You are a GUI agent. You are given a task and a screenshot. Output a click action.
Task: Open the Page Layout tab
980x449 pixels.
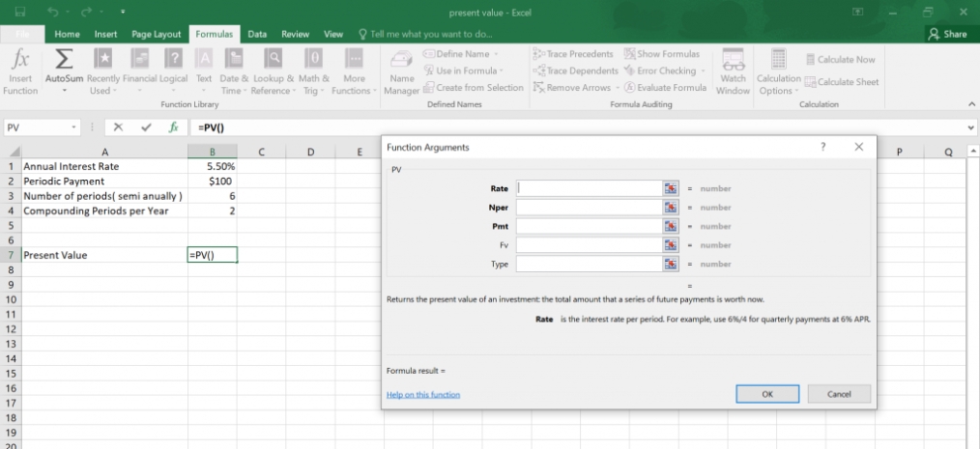click(157, 35)
